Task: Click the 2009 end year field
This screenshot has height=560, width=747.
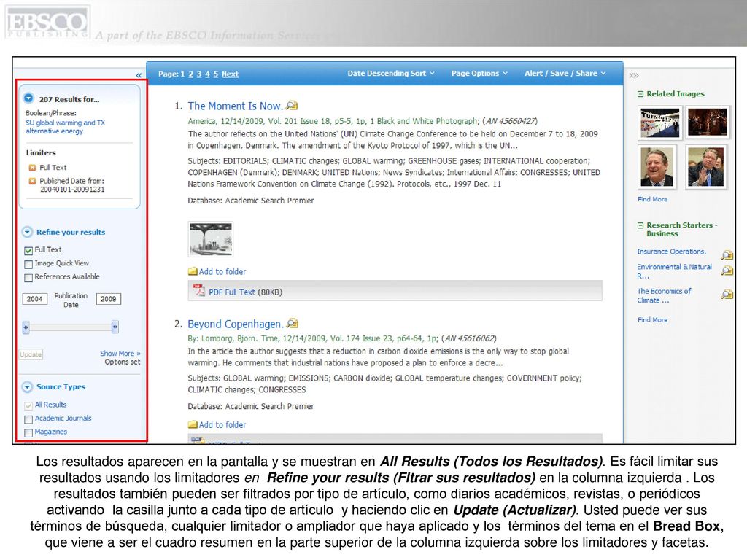Action: click(x=108, y=299)
